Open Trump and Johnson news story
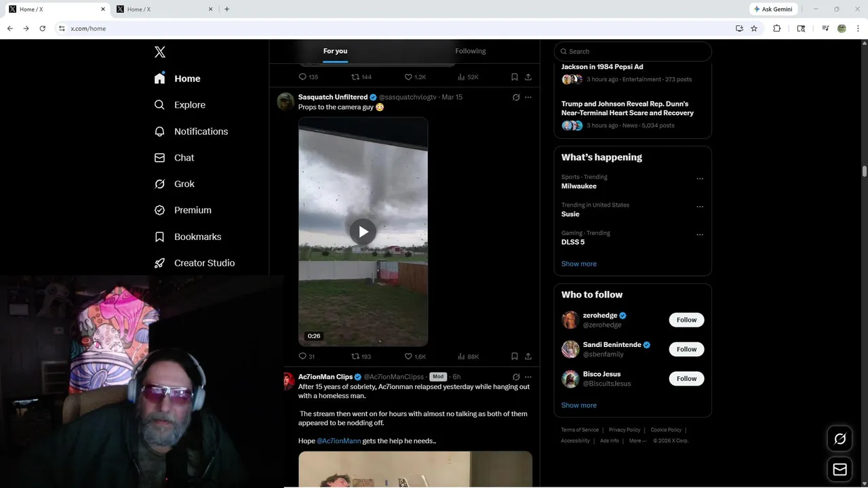868x488 pixels. 627,108
